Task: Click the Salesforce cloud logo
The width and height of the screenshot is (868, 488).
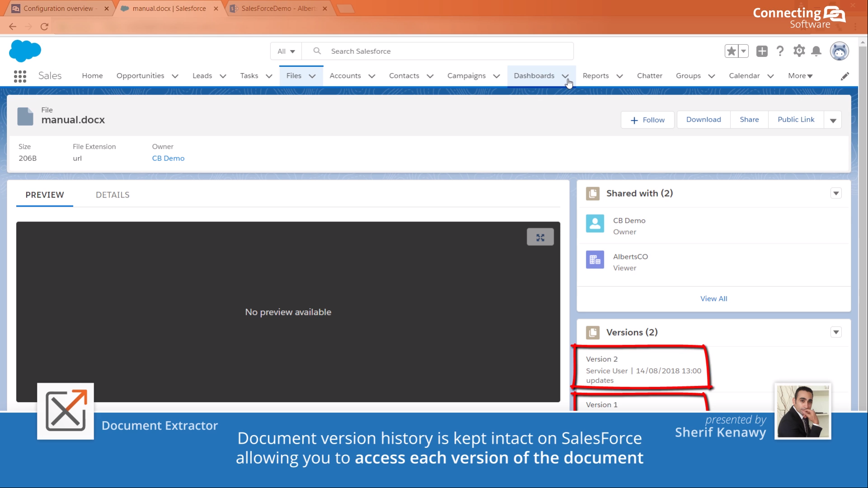Action: click(25, 51)
